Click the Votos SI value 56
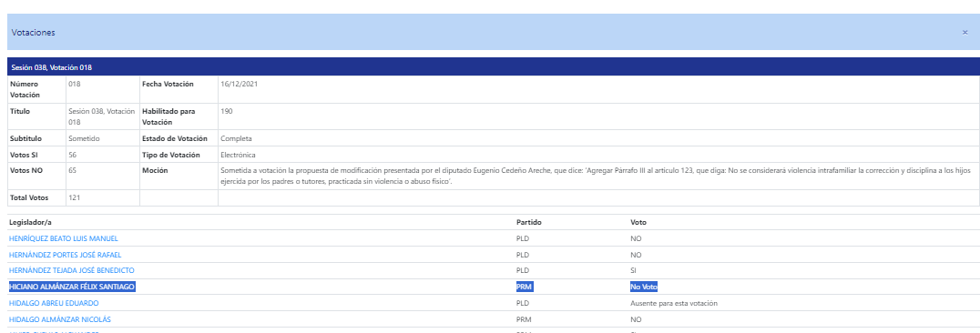The width and height of the screenshot is (980, 333). tap(73, 155)
